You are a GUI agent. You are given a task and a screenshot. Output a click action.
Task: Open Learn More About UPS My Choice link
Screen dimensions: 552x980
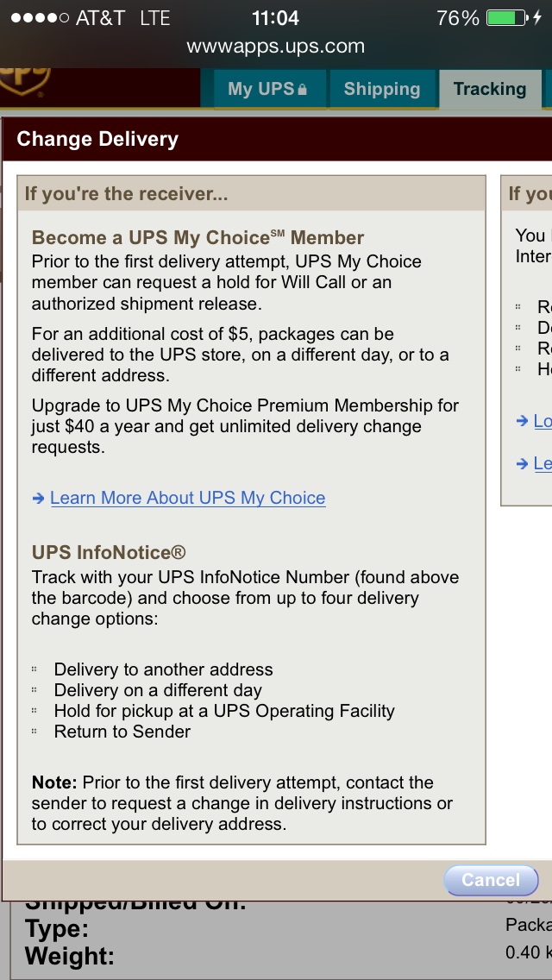pyautogui.click(x=187, y=498)
